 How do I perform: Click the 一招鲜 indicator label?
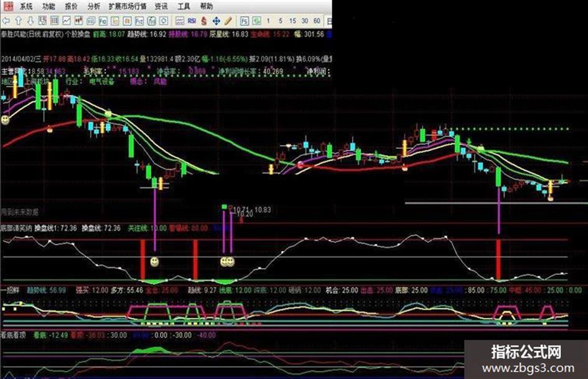[10, 290]
